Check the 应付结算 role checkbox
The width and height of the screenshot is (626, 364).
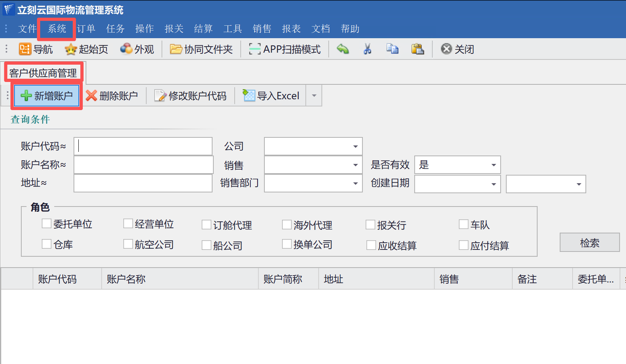pyautogui.click(x=464, y=245)
